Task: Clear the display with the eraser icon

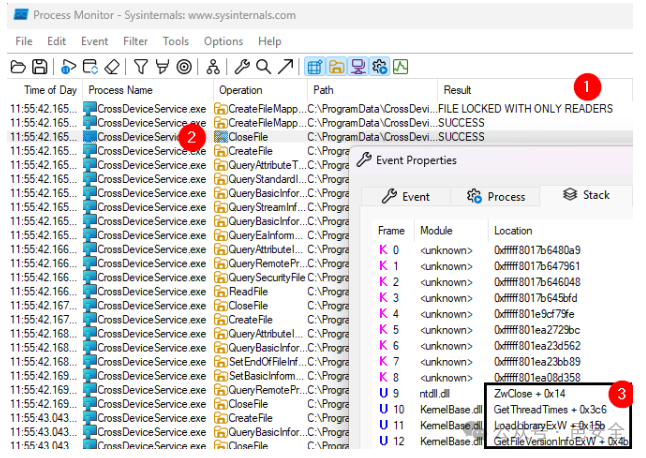Action: pyautogui.click(x=112, y=67)
